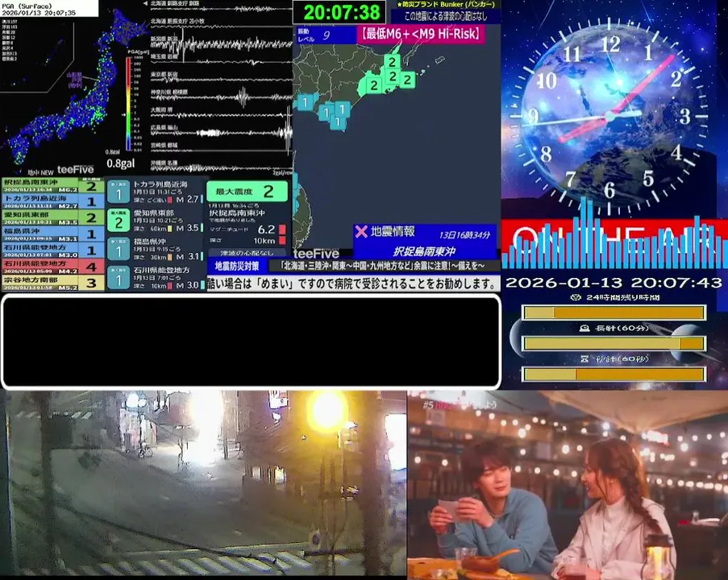Click the white arrow pointer on PGA scale
The width and height of the screenshot is (728, 580).
(x=123, y=114)
